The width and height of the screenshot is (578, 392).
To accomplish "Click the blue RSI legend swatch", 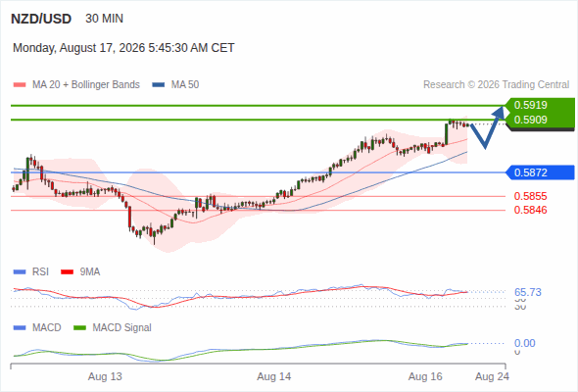I will [x=20, y=272].
